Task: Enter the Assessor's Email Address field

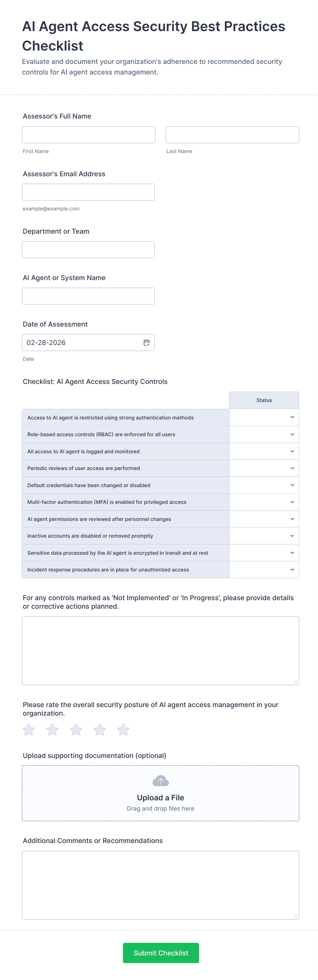Action: 88,192
